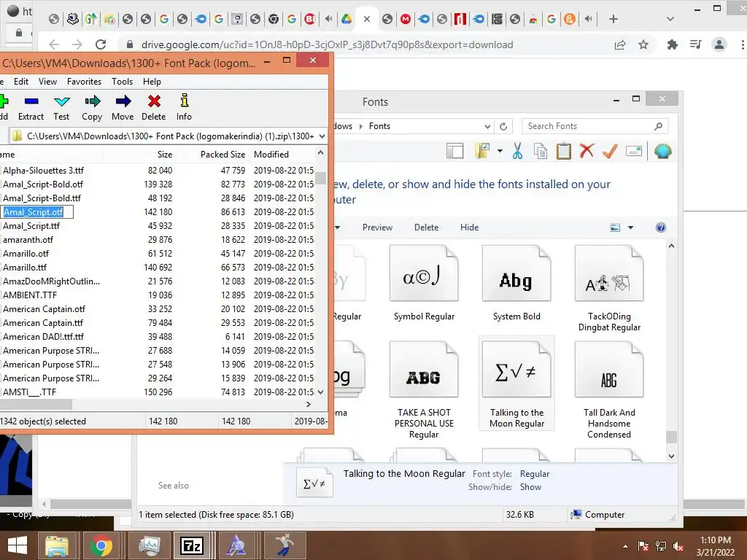Open a new Chrome tab

coord(614,19)
